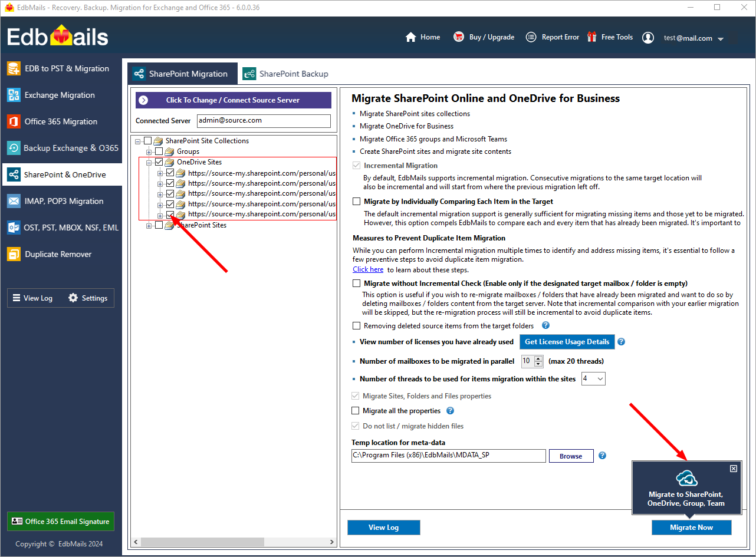Click Browse button for temp location
The image size is (756, 557).
(571, 456)
